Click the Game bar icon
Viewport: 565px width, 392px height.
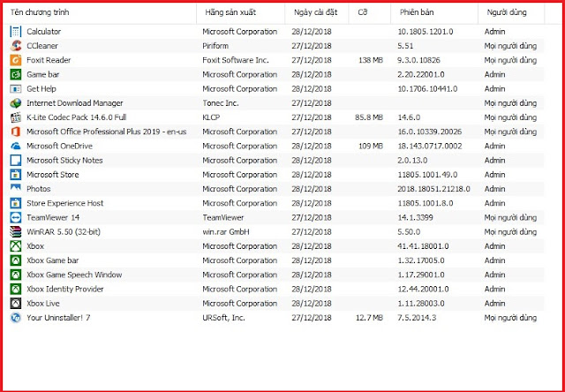16,74
